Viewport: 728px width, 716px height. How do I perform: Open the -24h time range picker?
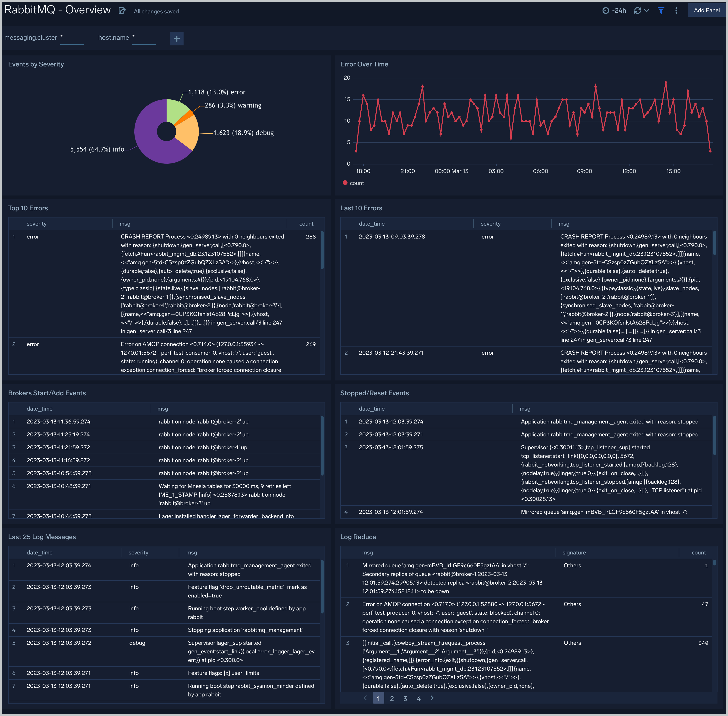[614, 11]
